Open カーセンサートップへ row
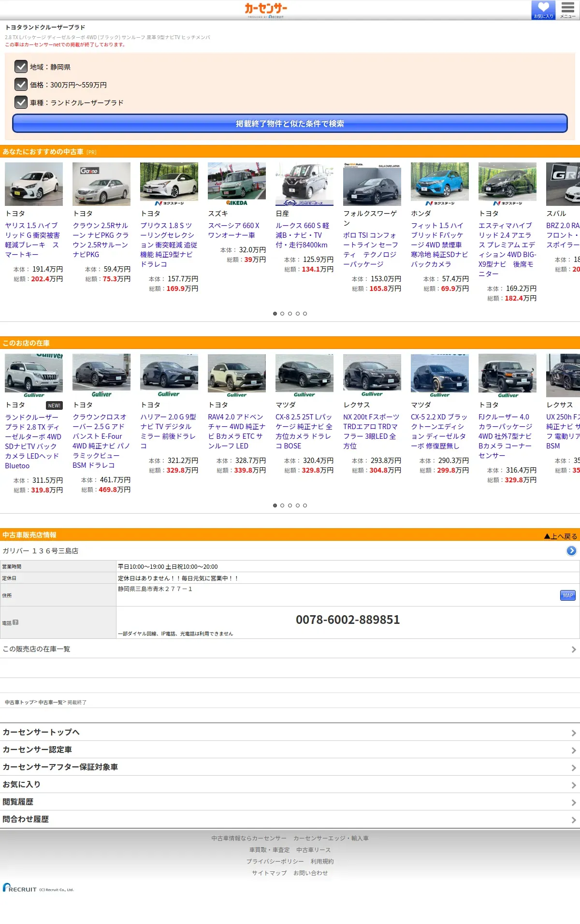Screen dimensions: 580x924 (290, 732)
